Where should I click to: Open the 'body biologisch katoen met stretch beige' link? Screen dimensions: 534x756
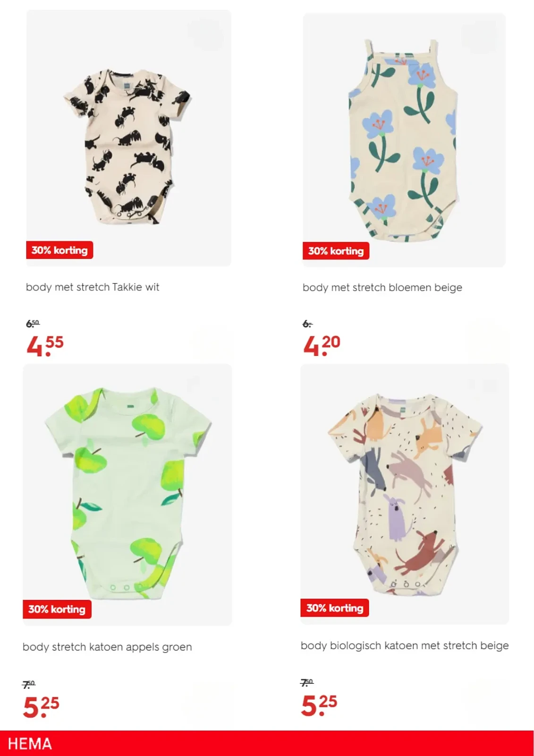point(405,645)
